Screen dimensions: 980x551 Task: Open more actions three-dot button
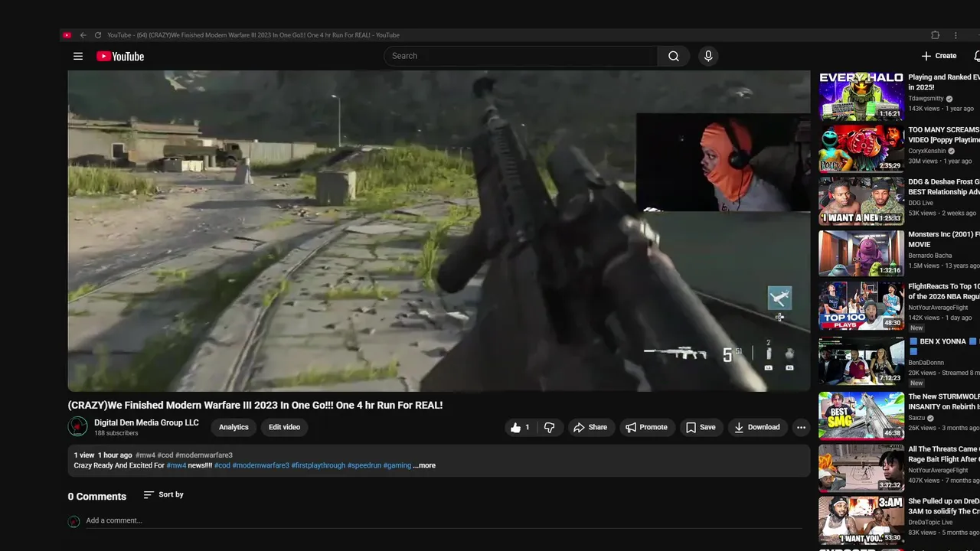click(x=801, y=428)
